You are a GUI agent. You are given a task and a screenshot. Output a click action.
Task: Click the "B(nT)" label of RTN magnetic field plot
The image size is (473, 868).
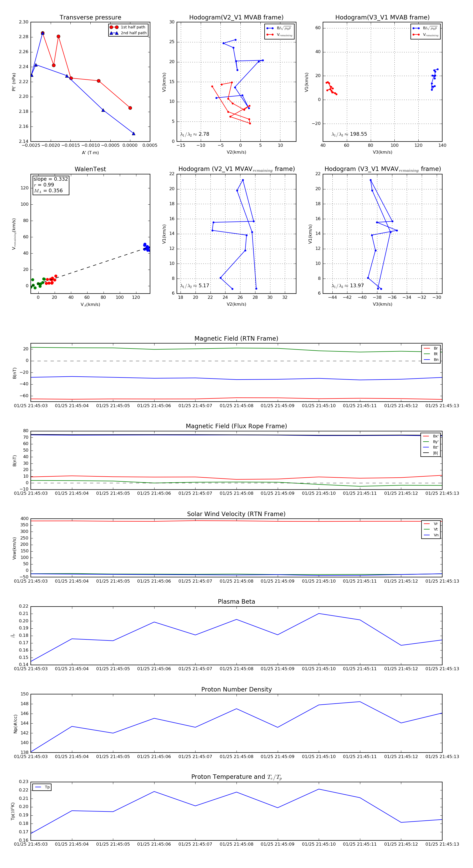coord(14,373)
